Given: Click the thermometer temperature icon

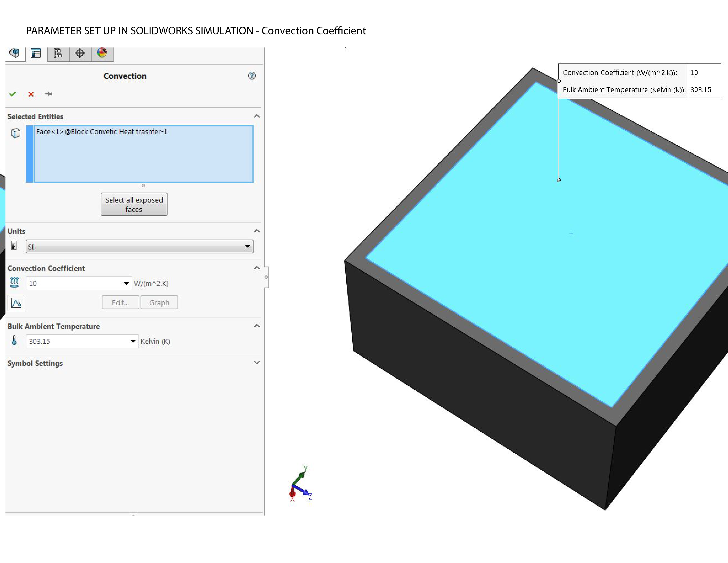Looking at the screenshot, I should [x=14, y=340].
